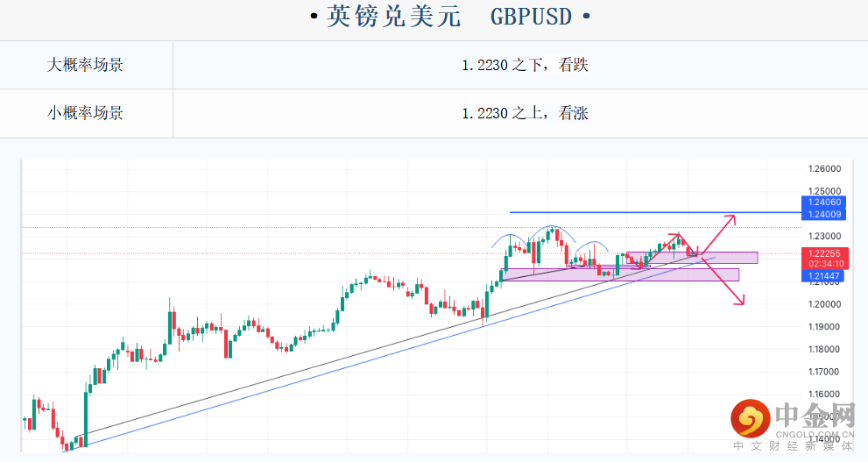Select the 小概率场景 row header
868x462 pixels.
coord(86,112)
